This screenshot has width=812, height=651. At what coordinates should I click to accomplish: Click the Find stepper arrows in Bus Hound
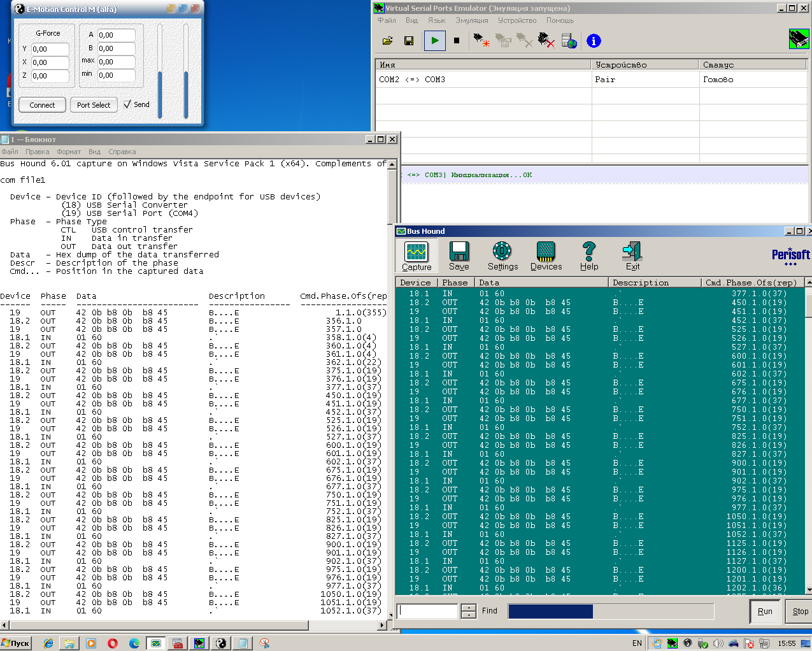point(469,611)
